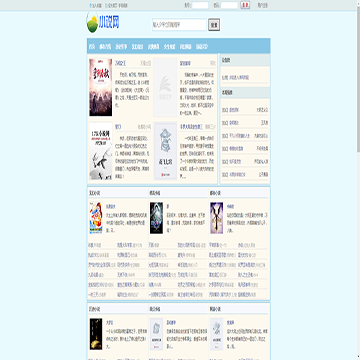
Task: Open the colorful cartoon cover under 玄幻小说
Action: 96,218
